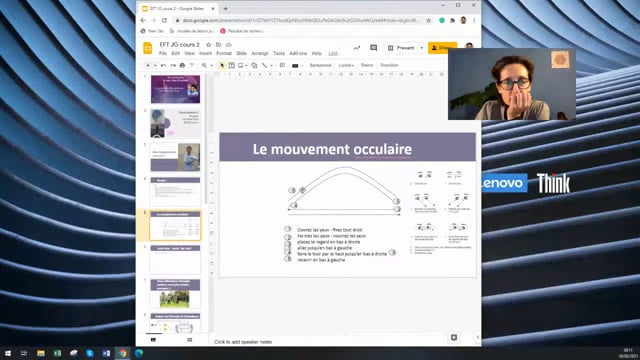Image resolution: width=640 pixels, height=360 pixels.
Task: Select slide 3 thumbnail with man photo
Action: click(x=176, y=157)
